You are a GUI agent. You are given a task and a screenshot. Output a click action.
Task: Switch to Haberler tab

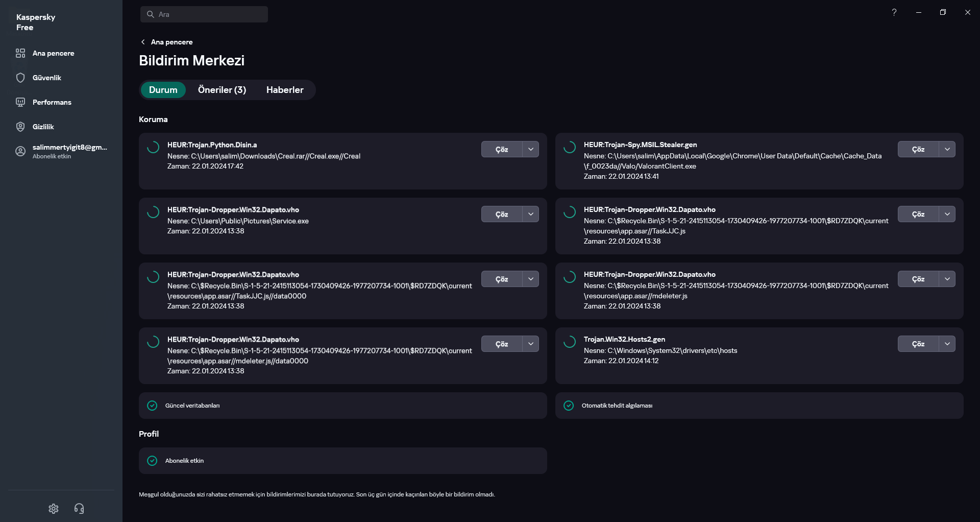coord(285,90)
